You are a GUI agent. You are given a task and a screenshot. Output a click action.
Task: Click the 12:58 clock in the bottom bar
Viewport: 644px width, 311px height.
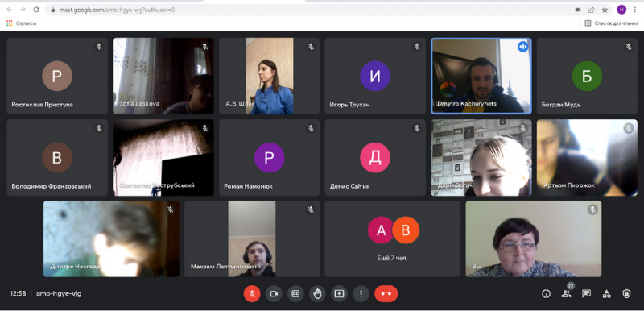point(18,294)
